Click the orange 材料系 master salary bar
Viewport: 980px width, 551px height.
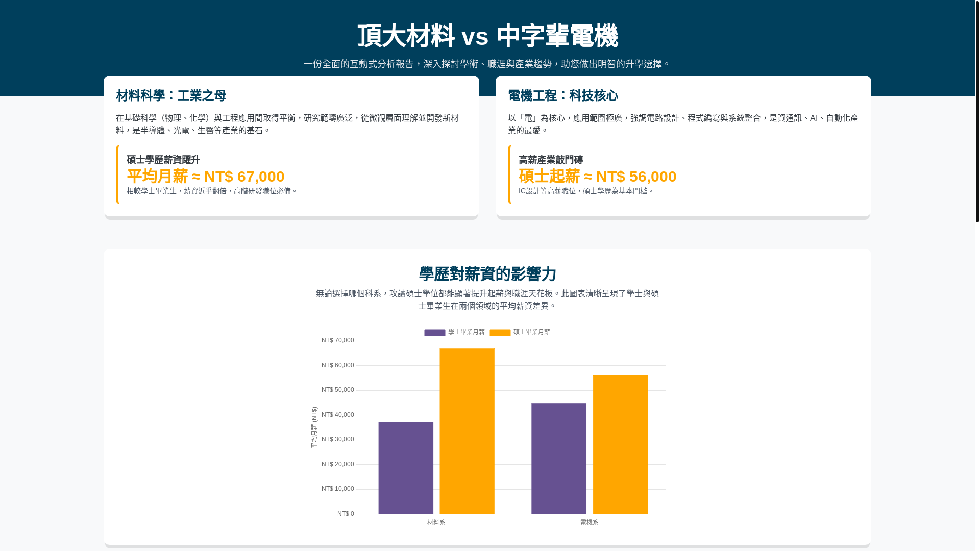pyautogui.click(x=467, y=431)
